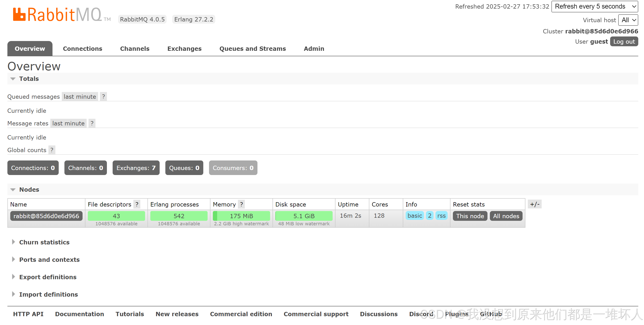
Task: Switch to the Connections tab
Action: tap(83, 49)
